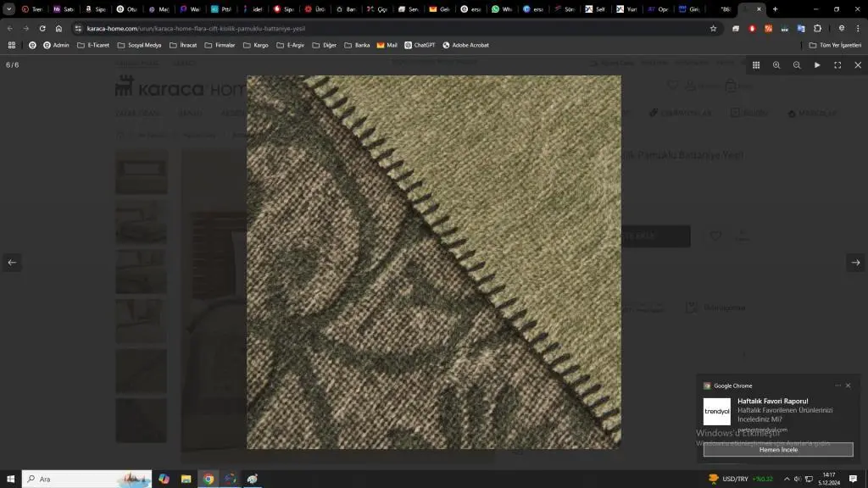Viewport: 868px width, 488px height.
Task: Click the Windows taskbar search box
Action: tap(85, 479)
